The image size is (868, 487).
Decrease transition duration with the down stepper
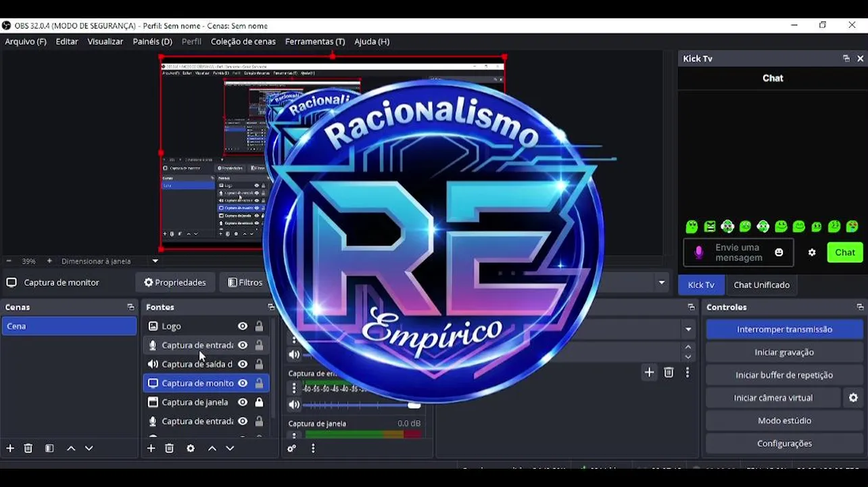click(x=688, y=356)
